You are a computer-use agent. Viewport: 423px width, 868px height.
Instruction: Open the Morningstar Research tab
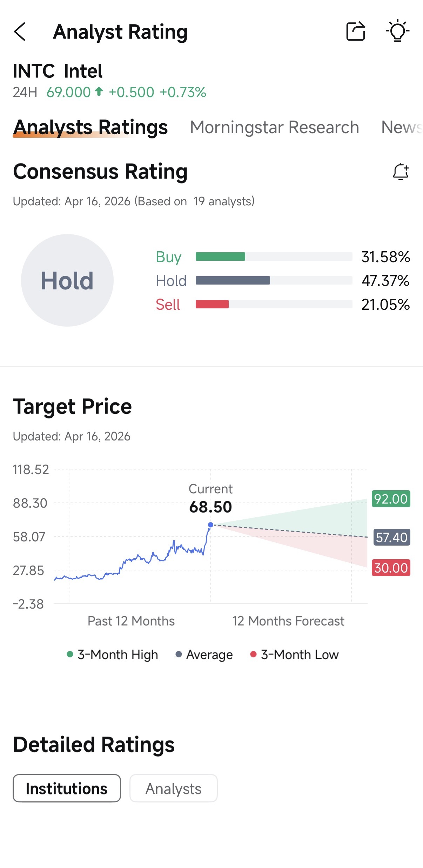(275, 127)
